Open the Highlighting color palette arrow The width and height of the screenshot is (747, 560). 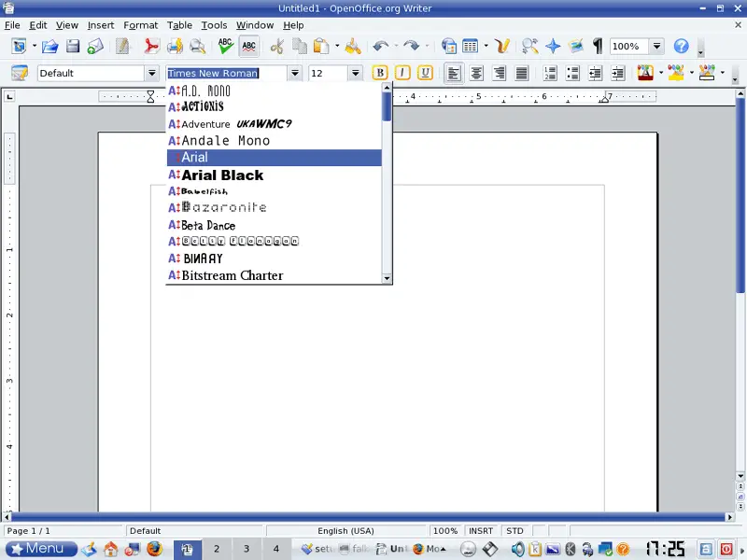point(692,73)
